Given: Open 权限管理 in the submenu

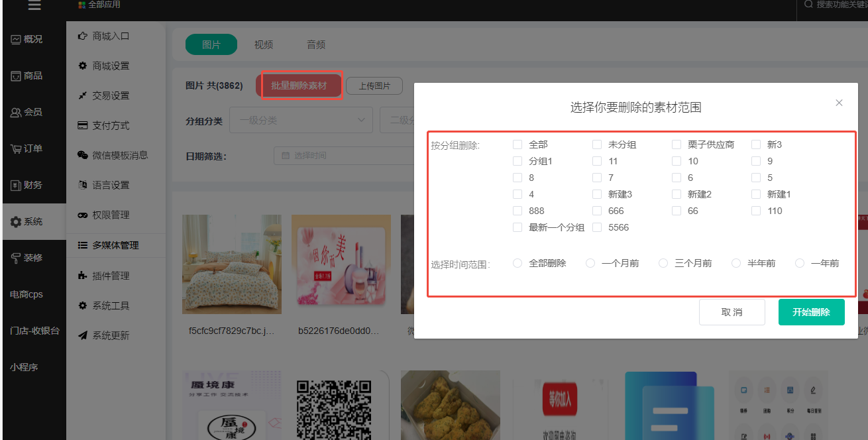Looking at the screenshot, I should pos(111,215).
